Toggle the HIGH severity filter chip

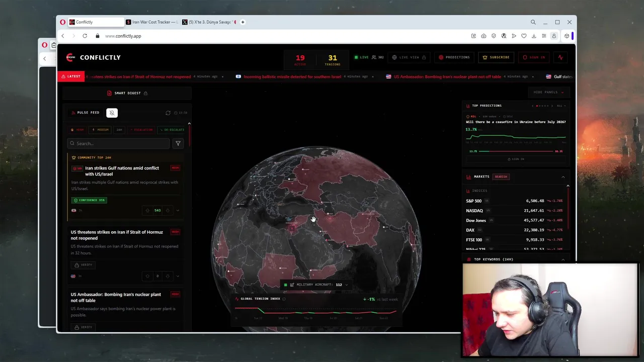click(77, 130)
